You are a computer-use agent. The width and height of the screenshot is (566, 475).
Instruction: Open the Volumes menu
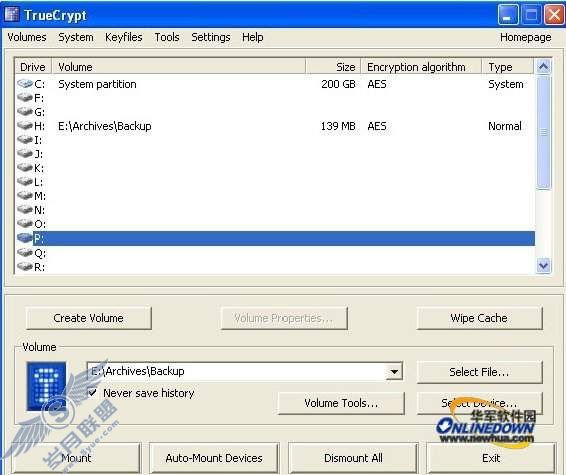coord(27,37)
